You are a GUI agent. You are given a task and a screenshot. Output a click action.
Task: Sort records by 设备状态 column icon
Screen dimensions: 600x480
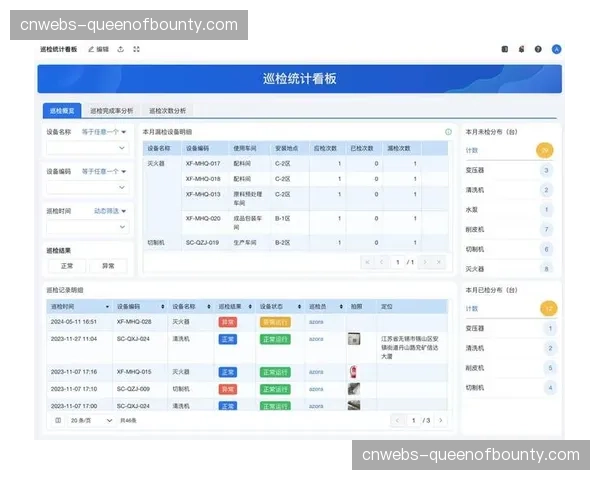299,307
